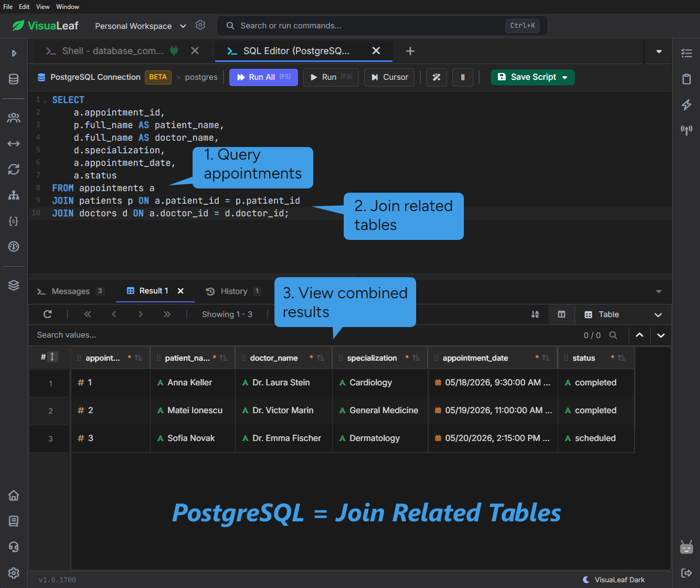Open the File menu
The width and height of the screenshot is (700, 588).
tap(8, 7)
